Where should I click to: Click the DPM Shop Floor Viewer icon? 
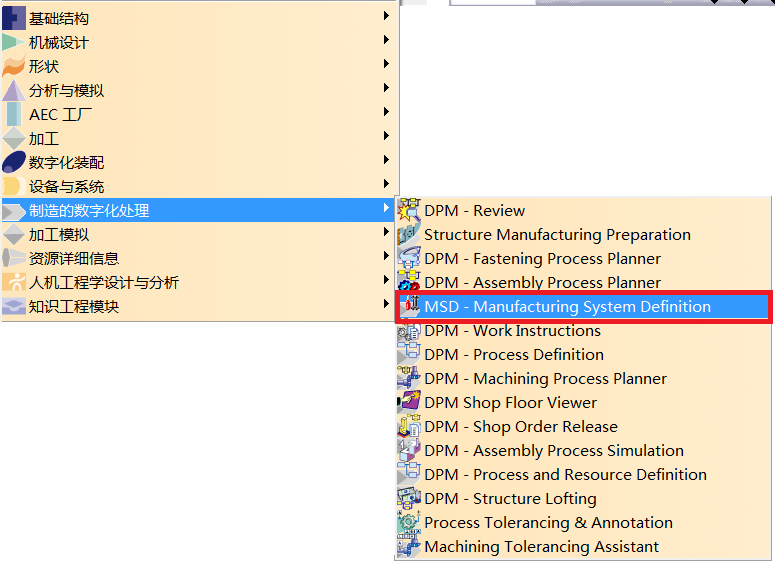(409, 402)
